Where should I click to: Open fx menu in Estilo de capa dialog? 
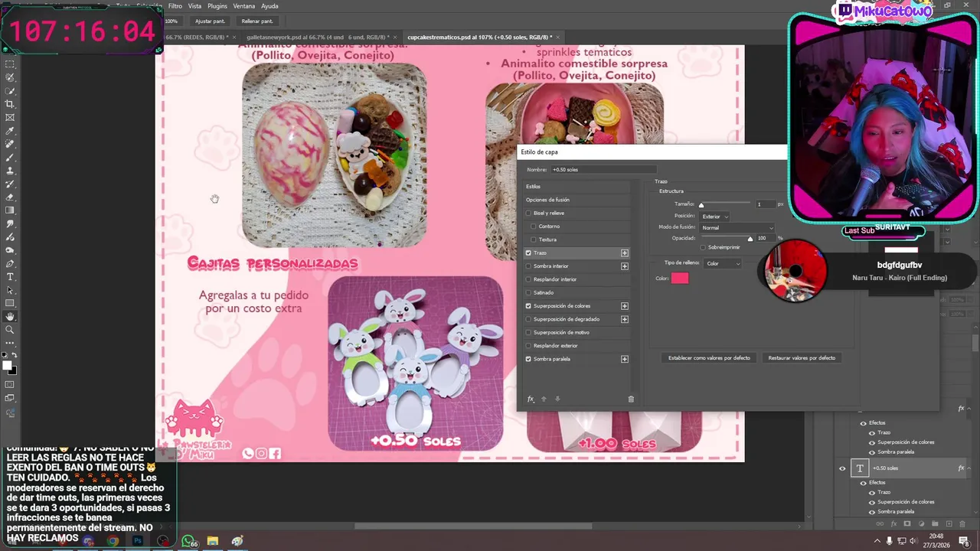coord(530,399)
